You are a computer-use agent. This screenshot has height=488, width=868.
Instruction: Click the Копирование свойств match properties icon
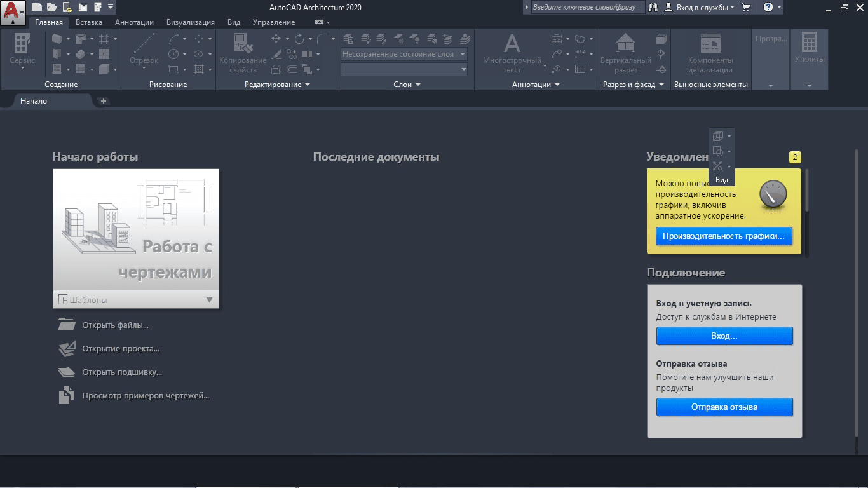pyautogui.click(x=243, y=43)
